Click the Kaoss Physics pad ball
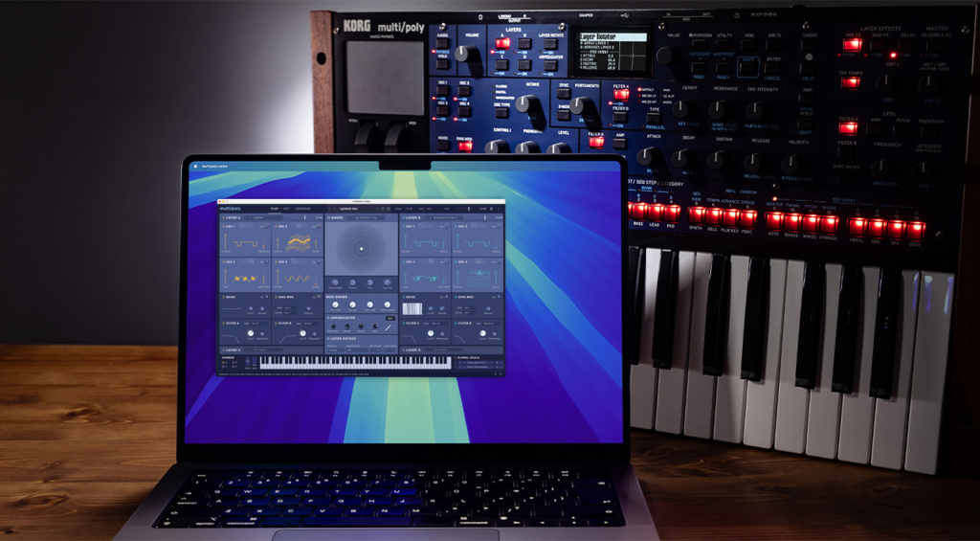Screen dimensions: 980x541 tap(362, 250)
